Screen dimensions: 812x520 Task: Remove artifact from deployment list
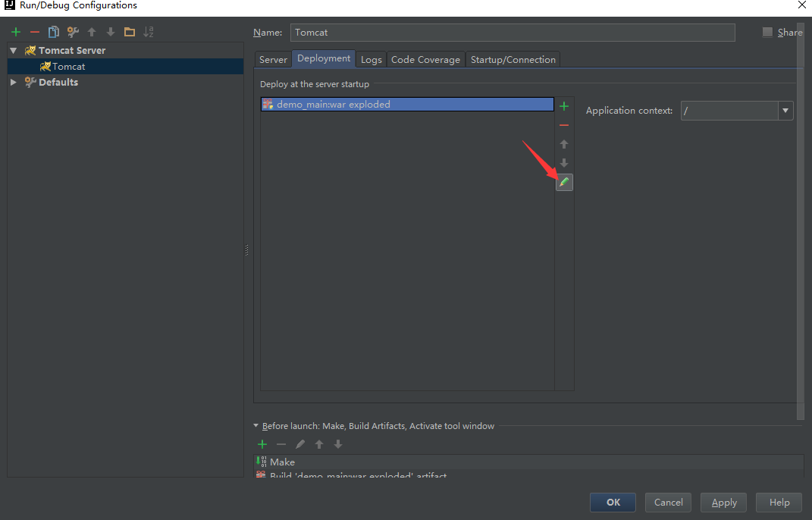click(x=564, y=125)
